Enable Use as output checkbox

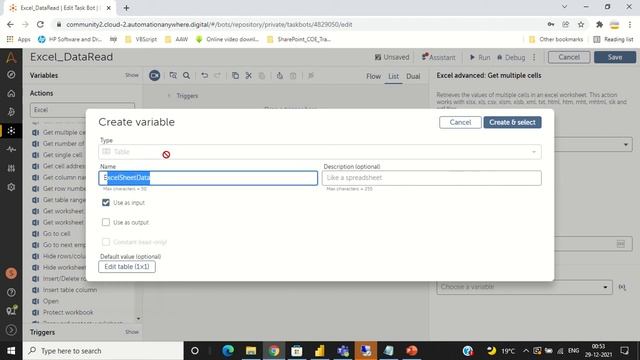pyautogui.click(x=106, y=222)
